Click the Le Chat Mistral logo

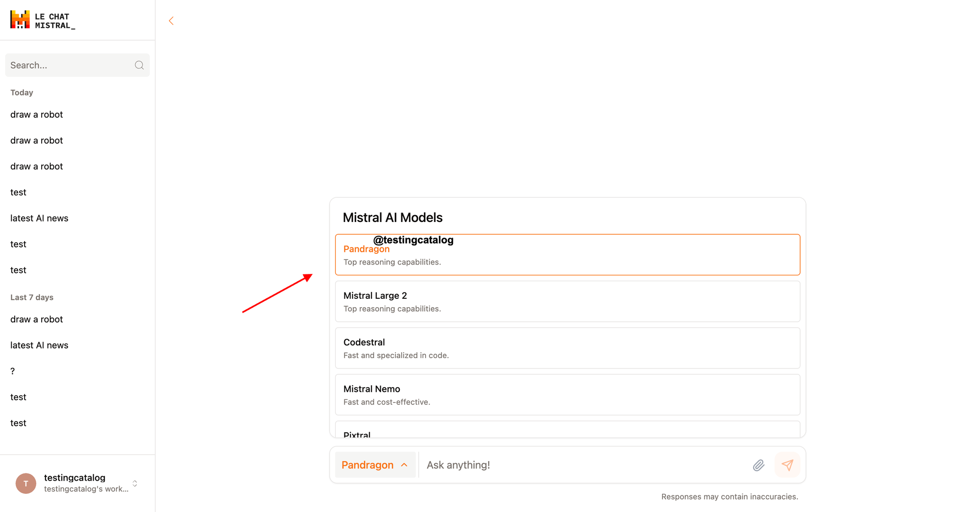(x=43, y=20)
